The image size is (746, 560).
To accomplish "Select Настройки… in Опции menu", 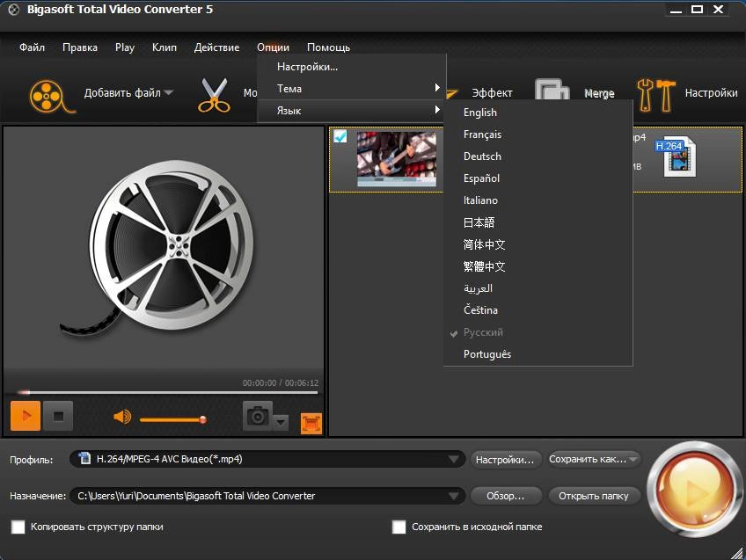I will pos(351,67).
